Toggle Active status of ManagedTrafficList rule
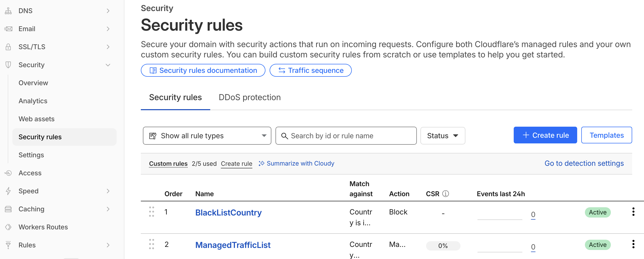Screen dimensions: 644x259 click(x=598, y=245)
